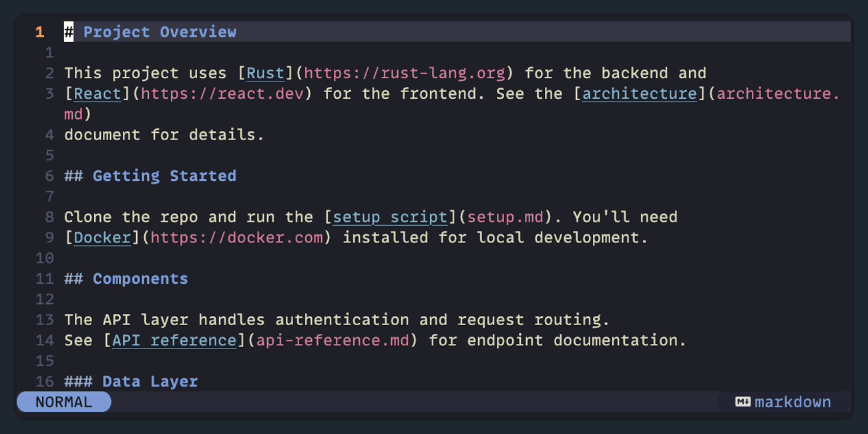
Task: Click the setup.md link target
Action: tap(505, 217)
